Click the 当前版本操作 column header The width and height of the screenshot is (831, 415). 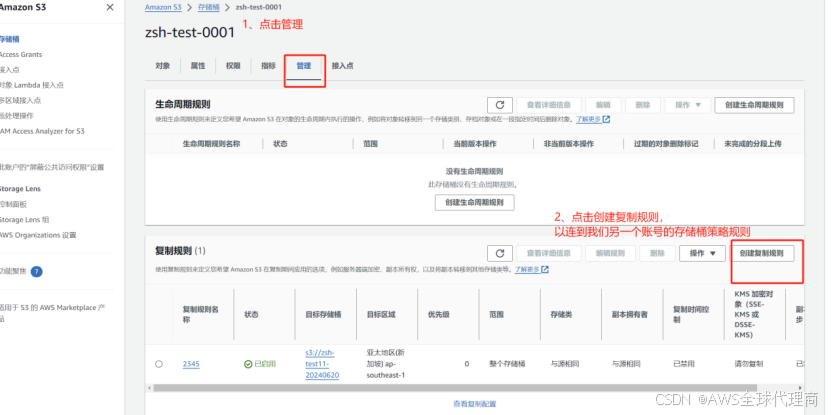coord(475,144)
